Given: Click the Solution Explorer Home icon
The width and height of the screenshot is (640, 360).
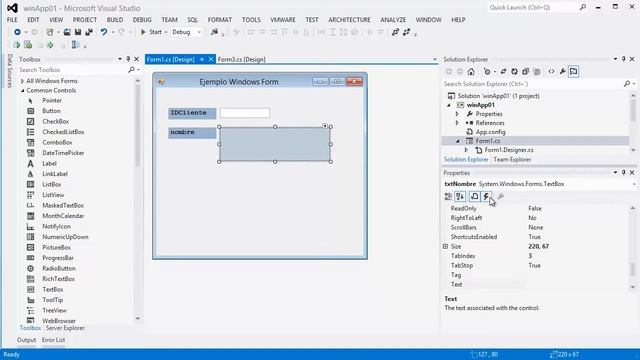Looking at the screenshot, I should click(471, 71).
